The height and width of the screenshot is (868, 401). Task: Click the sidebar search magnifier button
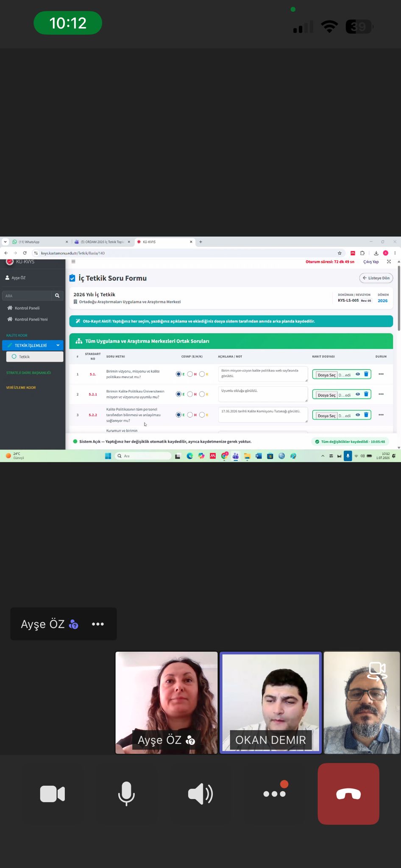[x=57, y=295]
